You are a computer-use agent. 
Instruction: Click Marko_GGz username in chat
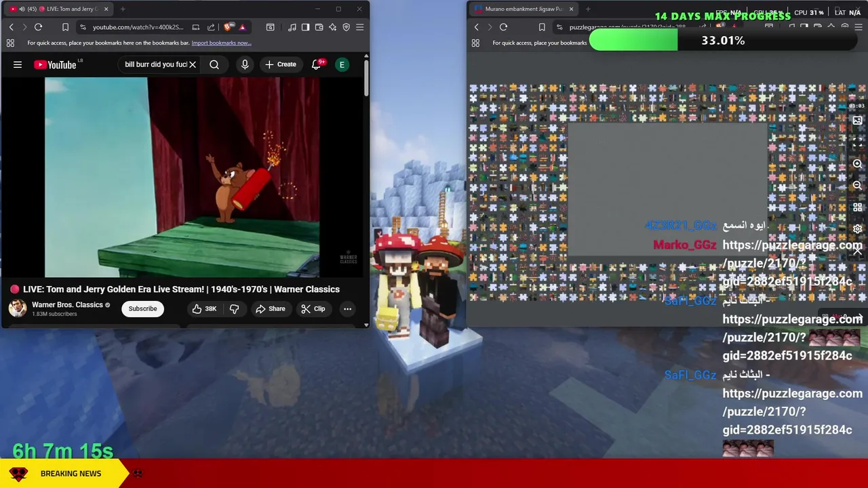[x=684, y=245]
